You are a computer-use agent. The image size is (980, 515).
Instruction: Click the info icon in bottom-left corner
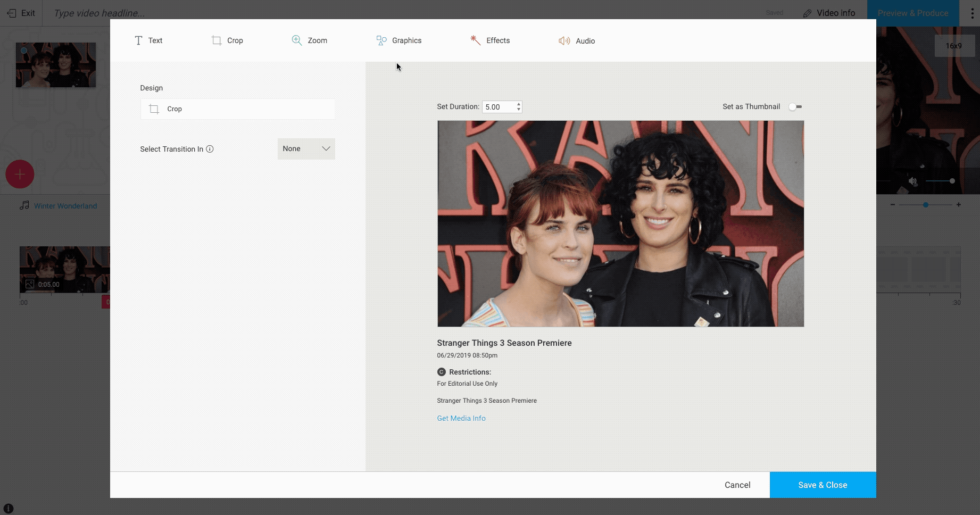click(9, 509)
